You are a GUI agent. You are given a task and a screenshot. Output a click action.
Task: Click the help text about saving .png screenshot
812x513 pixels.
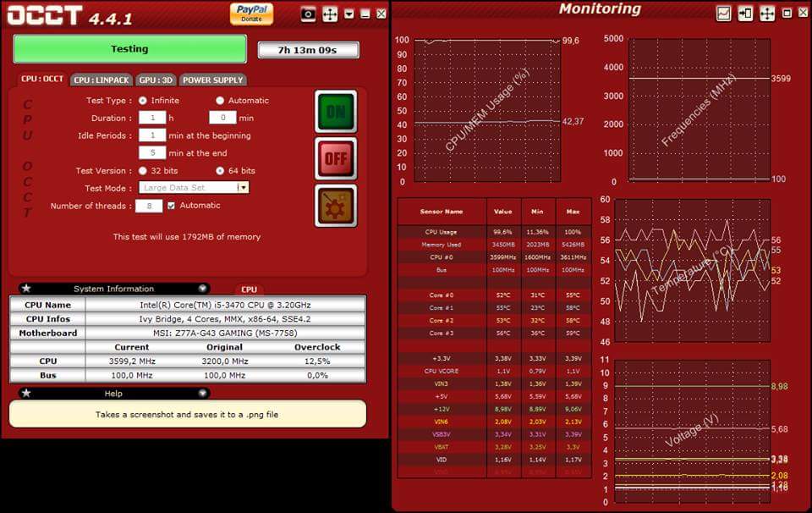coord(186,415)
